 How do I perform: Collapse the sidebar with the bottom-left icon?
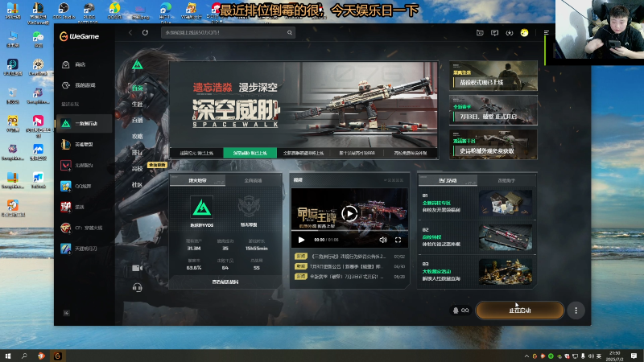pyautogui.click(x=66, y=313)
